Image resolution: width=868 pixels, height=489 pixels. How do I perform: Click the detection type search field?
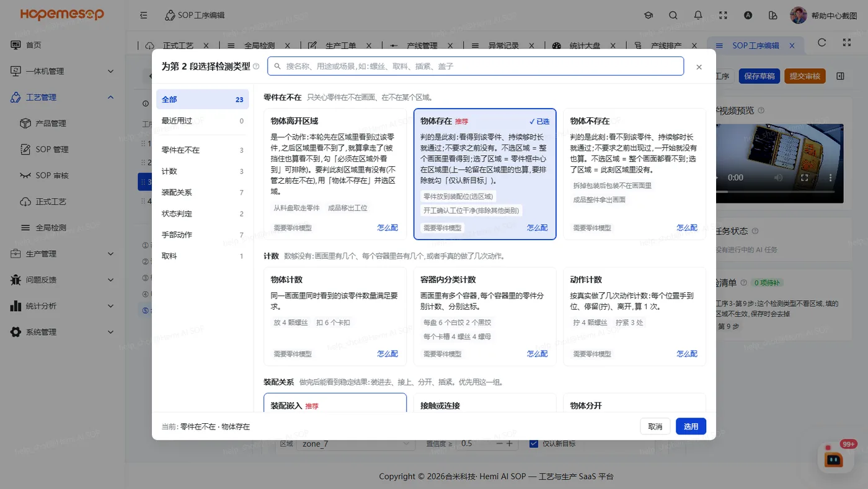click(x=476, y=66)
